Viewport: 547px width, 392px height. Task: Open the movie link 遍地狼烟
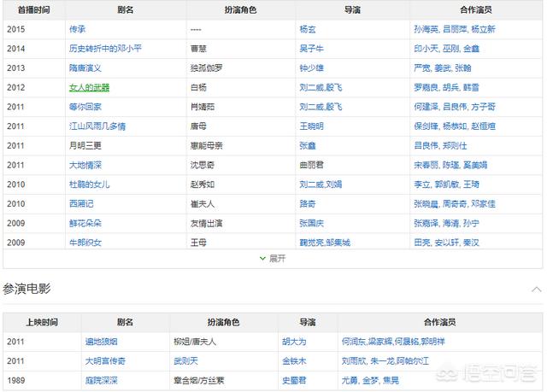tap(101, 342)
